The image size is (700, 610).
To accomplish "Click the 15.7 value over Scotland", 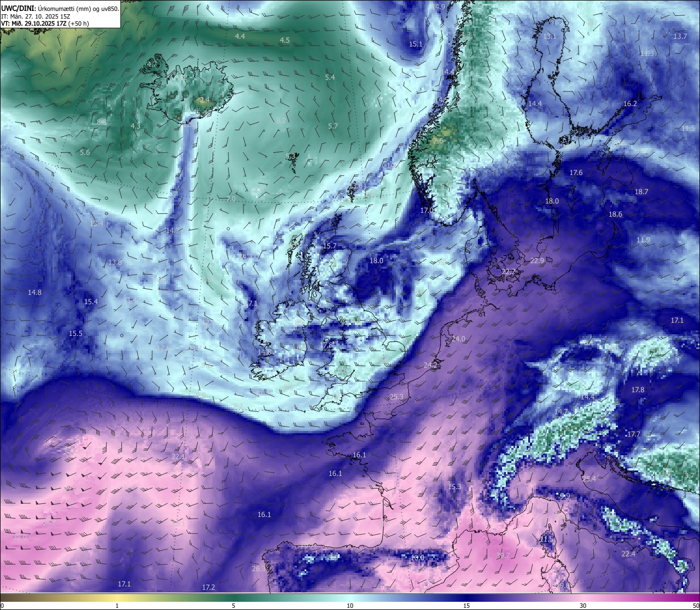I will 330,247.
